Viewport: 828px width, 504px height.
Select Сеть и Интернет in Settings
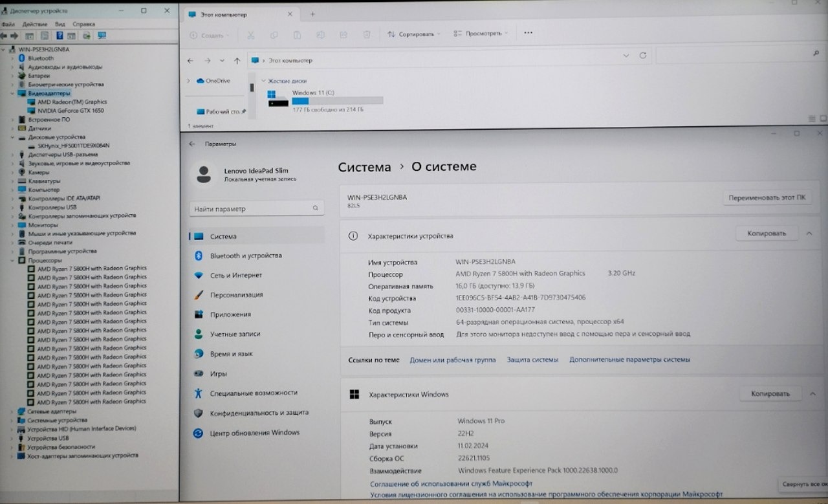click(257, 276)
